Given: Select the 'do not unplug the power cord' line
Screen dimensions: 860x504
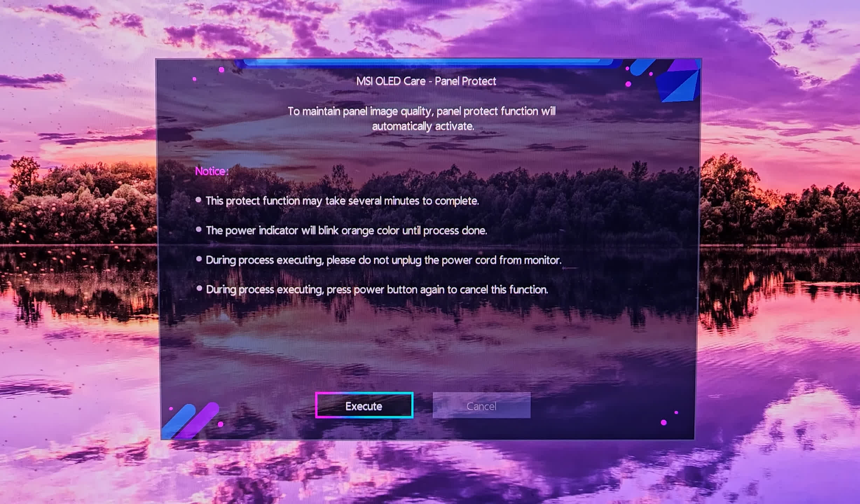Looking at the screenshot, I should tap(383, 260).
